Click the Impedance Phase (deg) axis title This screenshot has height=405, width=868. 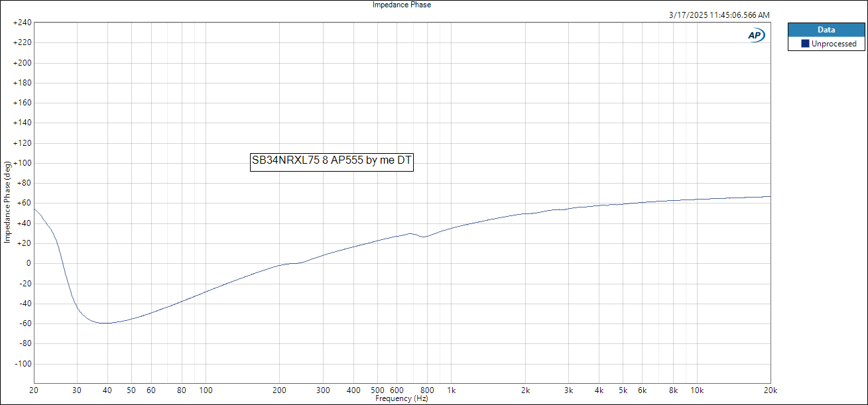tap(7, 202)
